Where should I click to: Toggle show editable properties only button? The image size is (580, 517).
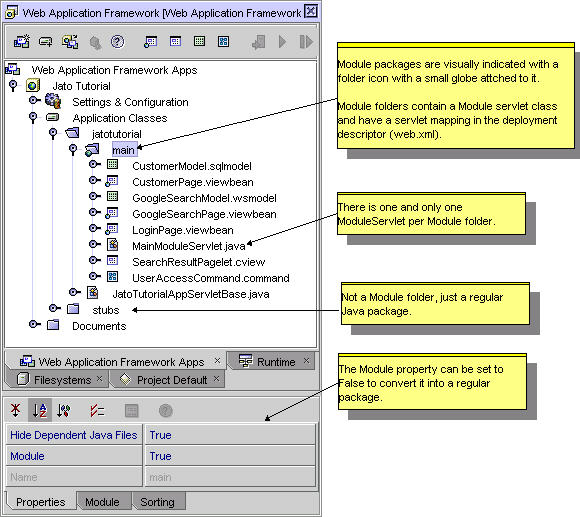click(x=97, y=410)
